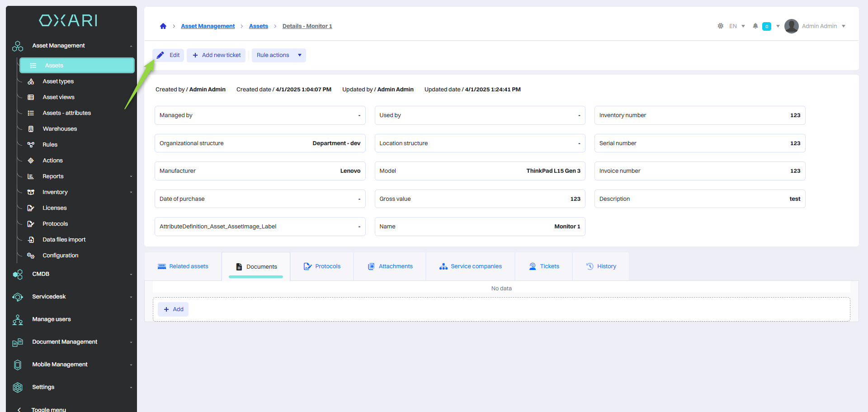Viewport: 868px width, 412px height.
Task: Click the Servicedesk module icon
Action: (18, 297)
